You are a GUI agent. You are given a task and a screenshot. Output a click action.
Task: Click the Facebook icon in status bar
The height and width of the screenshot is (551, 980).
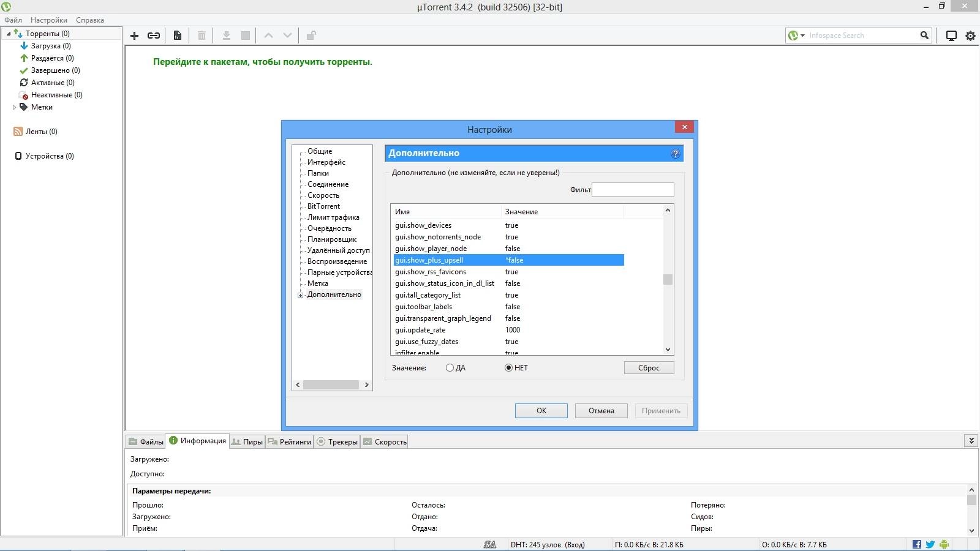917,544
